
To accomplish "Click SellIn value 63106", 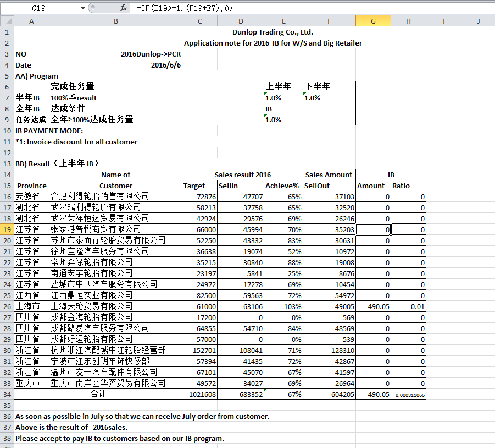I will (x=241, y=307).
